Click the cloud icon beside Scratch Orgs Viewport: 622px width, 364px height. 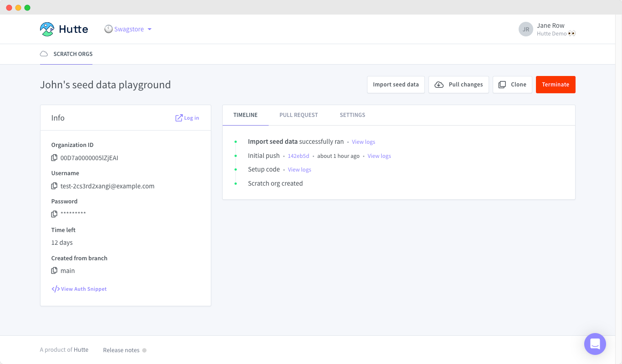44,54
